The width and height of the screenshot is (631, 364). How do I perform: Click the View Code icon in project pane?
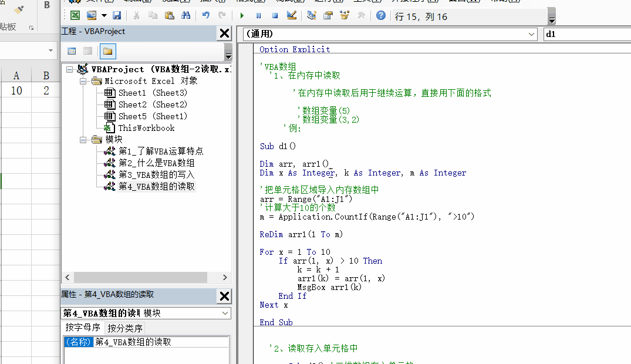72,51
